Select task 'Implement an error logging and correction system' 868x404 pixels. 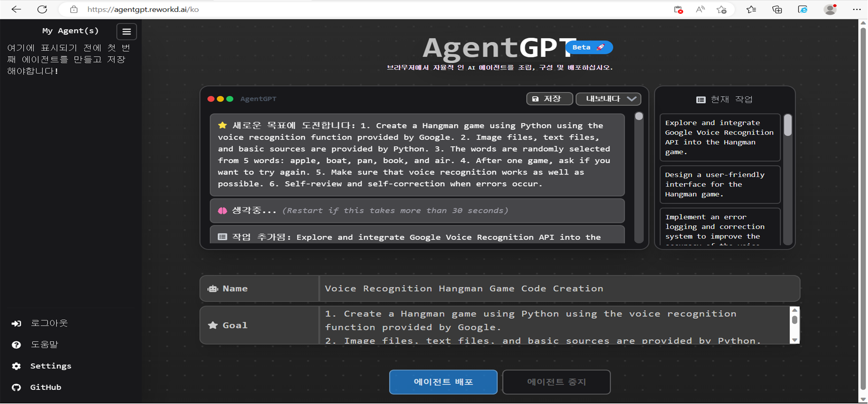(x=720, y=227)
